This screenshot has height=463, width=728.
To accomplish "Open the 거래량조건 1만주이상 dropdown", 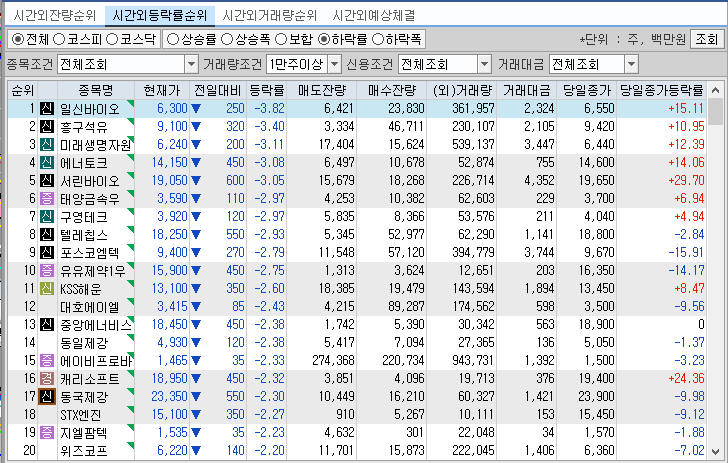I will point(334,65).
